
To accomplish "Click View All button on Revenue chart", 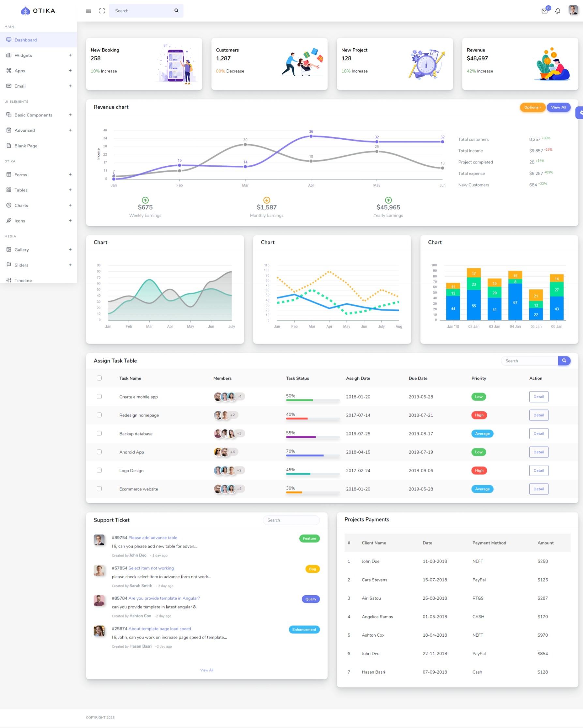I will pyautogui.click(x=559, y=107).
